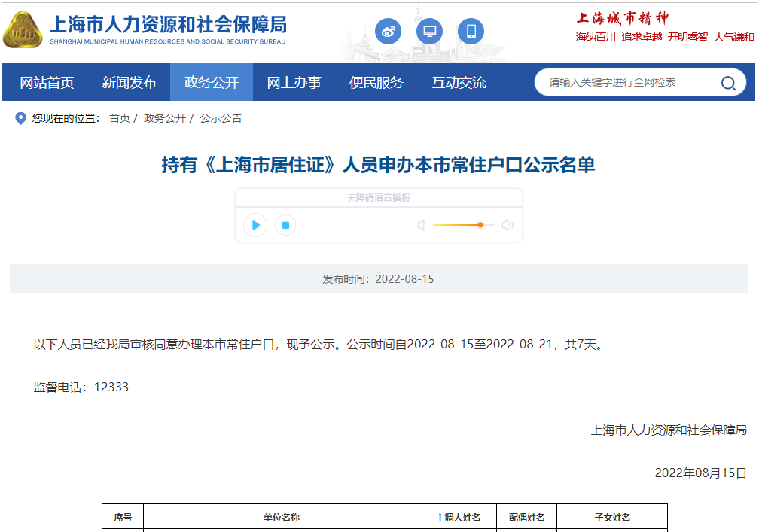Click the English bureau name subtitle

[167, 41]
